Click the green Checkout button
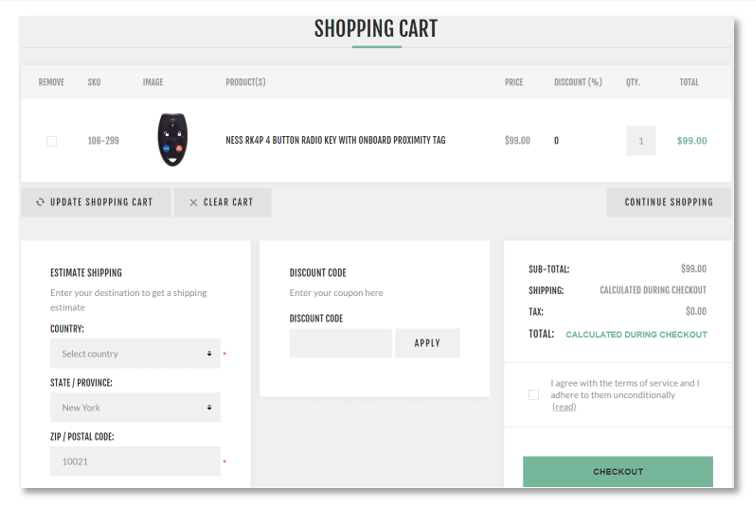The width and height of the screenshot is (756, 507). point(618,471)
